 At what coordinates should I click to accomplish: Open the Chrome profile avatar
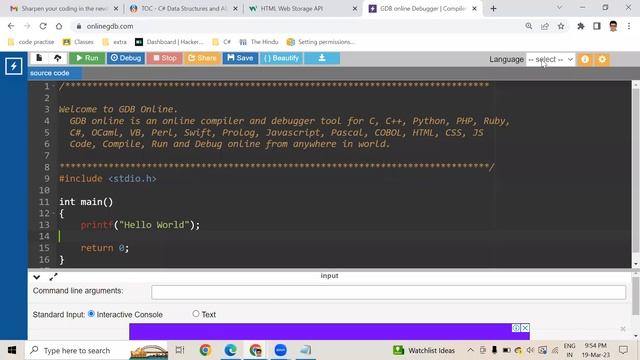(613, 26)
